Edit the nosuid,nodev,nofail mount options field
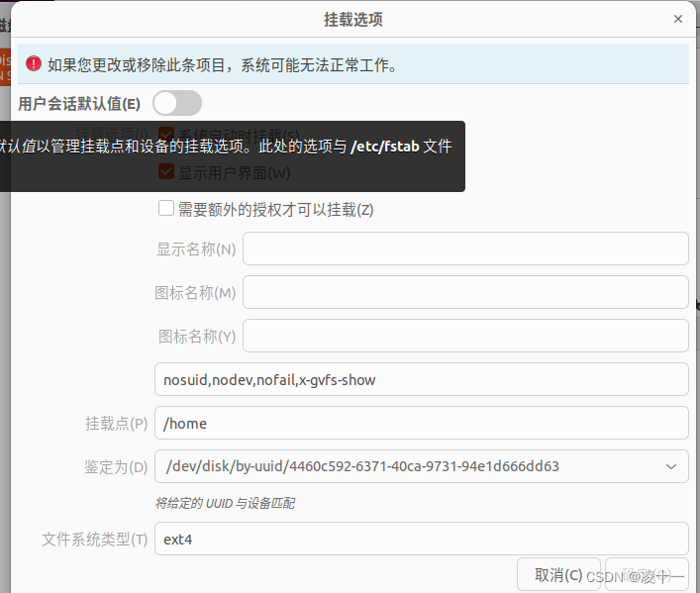 coord(422,379)
